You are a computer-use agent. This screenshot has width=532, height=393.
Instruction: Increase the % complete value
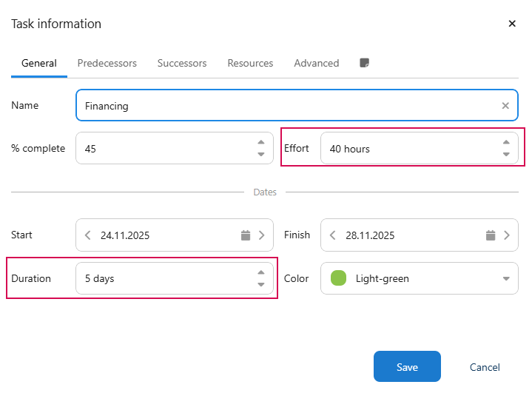tap(260, 143)
